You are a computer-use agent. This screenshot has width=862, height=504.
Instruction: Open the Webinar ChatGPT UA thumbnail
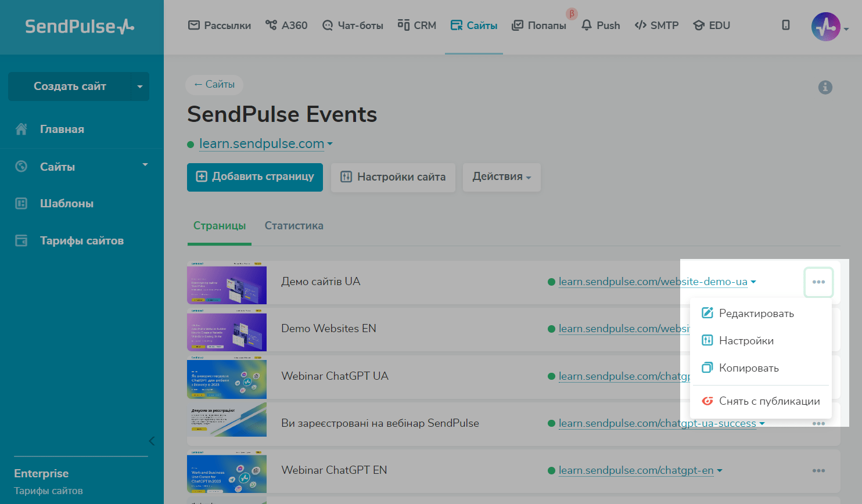click(227, 377)
